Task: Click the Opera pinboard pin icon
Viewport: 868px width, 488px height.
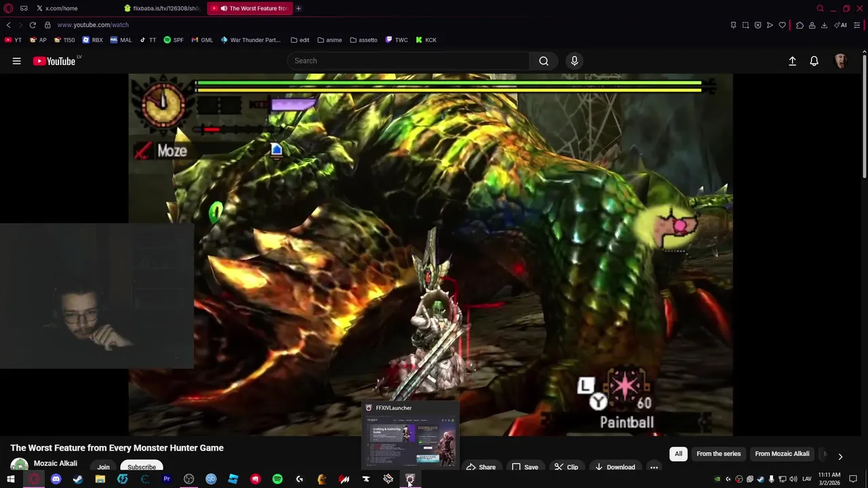Action: coord(733,25)
